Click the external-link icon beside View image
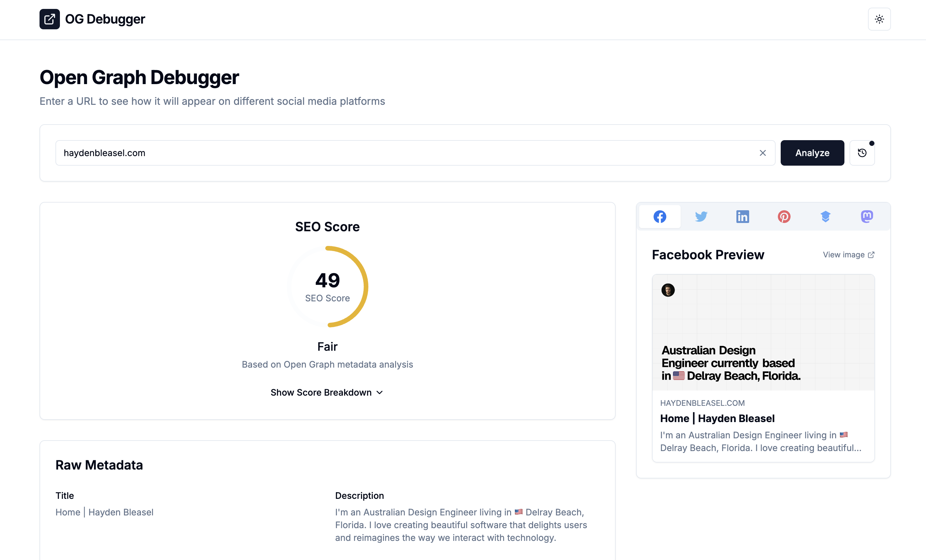926x560 pixels. tap(871, 255)
